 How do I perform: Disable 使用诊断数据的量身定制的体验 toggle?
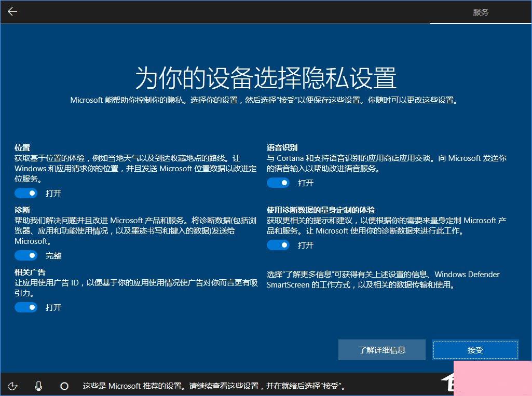point(278,244)
